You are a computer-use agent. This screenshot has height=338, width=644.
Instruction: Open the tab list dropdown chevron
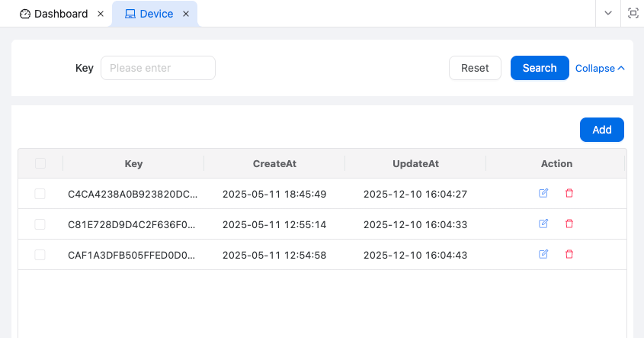pos(608,14)
